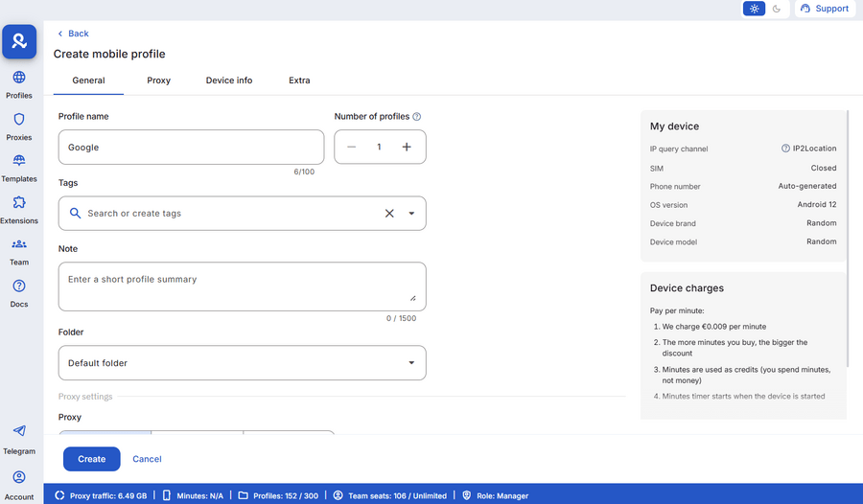This screenshot has width=863, height=504.
Task: Open the Team section icon
Action: click(x=19, y=245)
